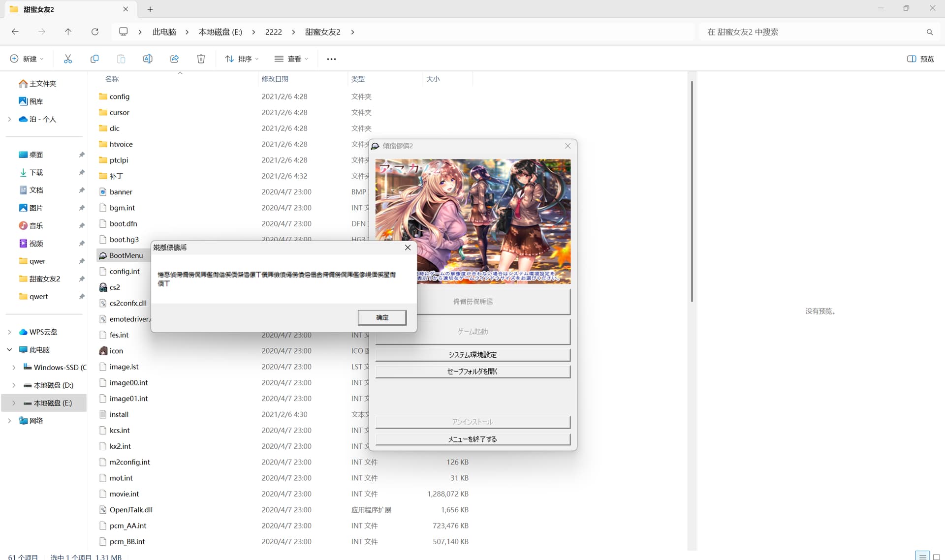
Task: Click 本地磁盘 (E:) breadcrumb segment
Action: point(220,32)
